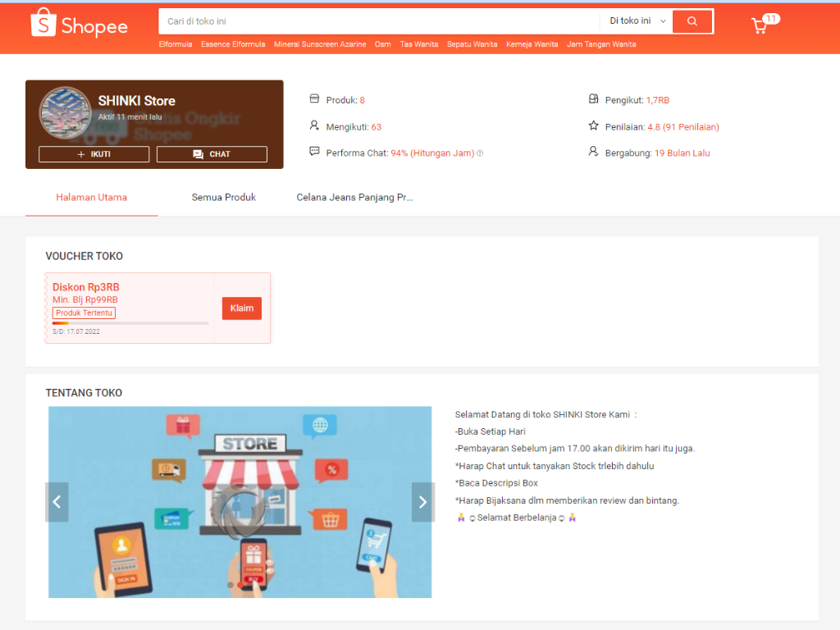Open the 'Di toko ini' search scope dropdown

point(637,21)
